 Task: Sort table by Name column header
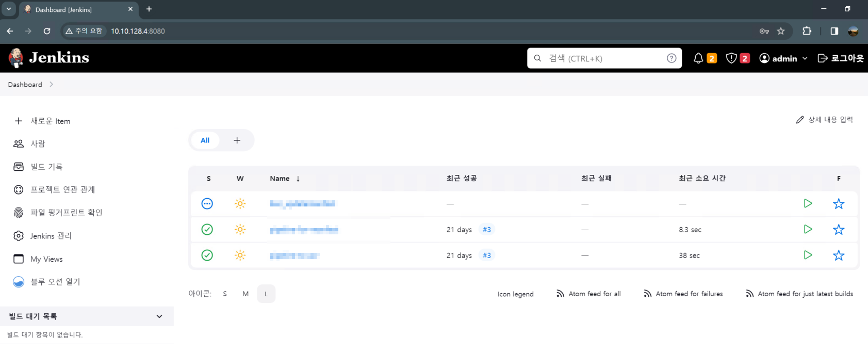(285, 179)
